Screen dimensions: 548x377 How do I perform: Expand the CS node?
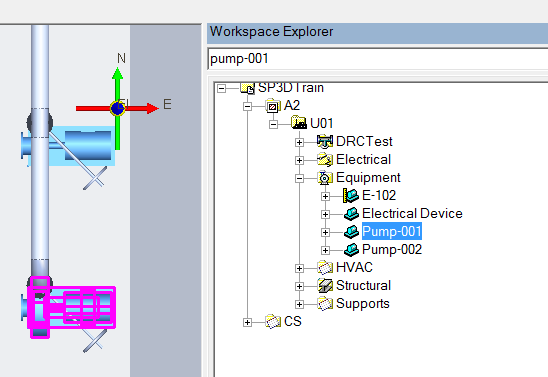click(x=247, y=322)
